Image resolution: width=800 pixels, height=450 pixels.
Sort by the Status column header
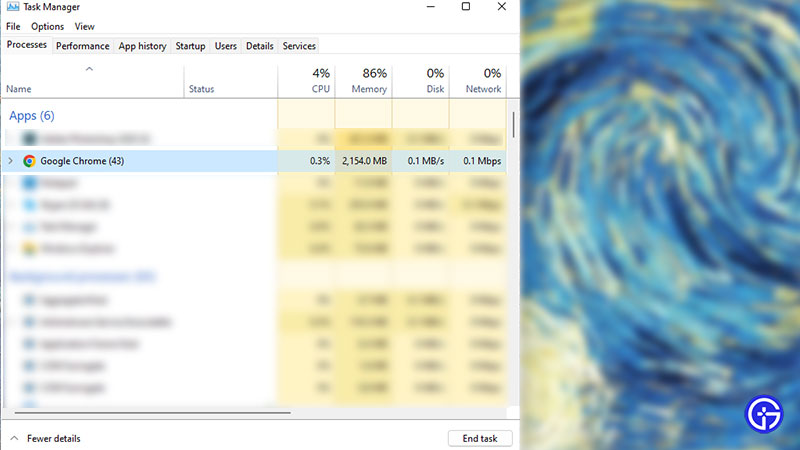202,89
